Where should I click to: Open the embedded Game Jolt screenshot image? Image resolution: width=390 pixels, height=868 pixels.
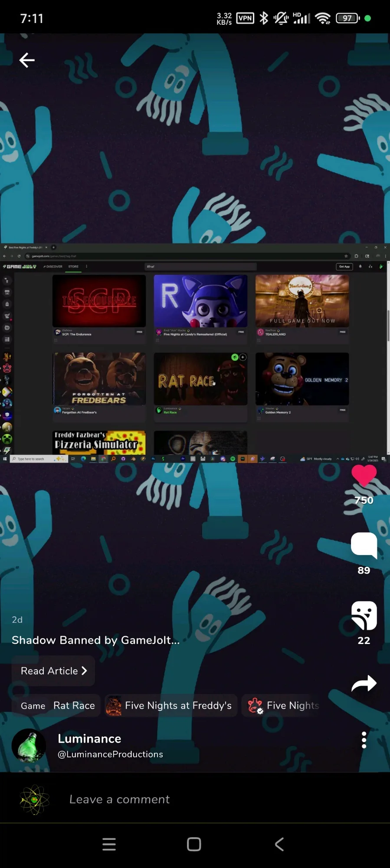tap(195, 353)
